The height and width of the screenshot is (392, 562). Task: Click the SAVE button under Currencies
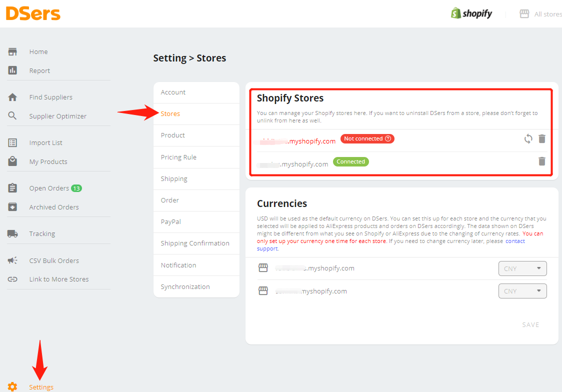530,324
